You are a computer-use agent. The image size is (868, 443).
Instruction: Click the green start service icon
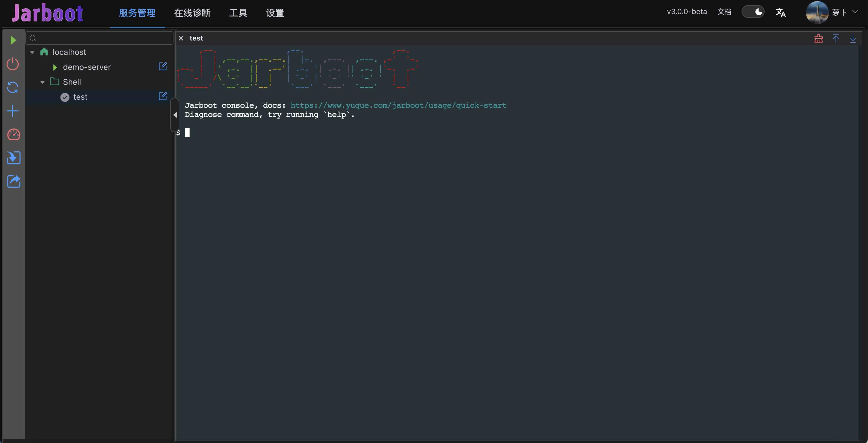[13, 41]
